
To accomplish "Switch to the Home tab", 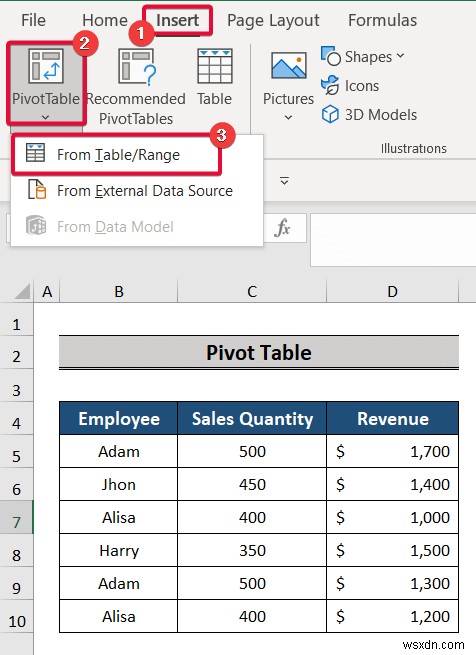I will (104, 20).
